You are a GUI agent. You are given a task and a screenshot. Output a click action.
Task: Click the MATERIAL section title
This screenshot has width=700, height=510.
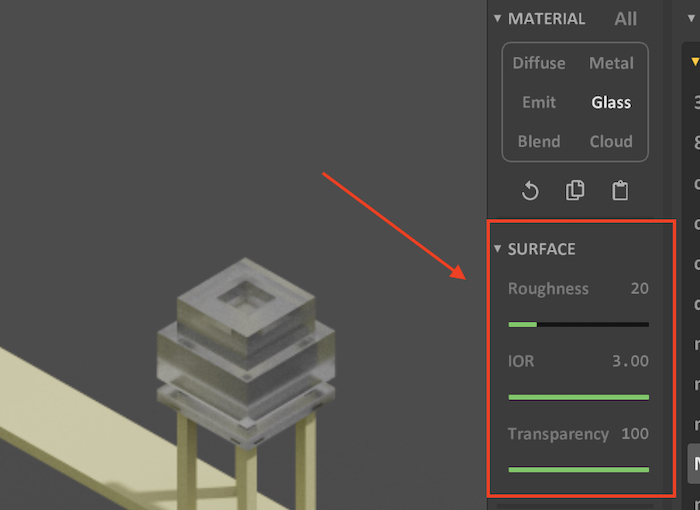point(546,19)
